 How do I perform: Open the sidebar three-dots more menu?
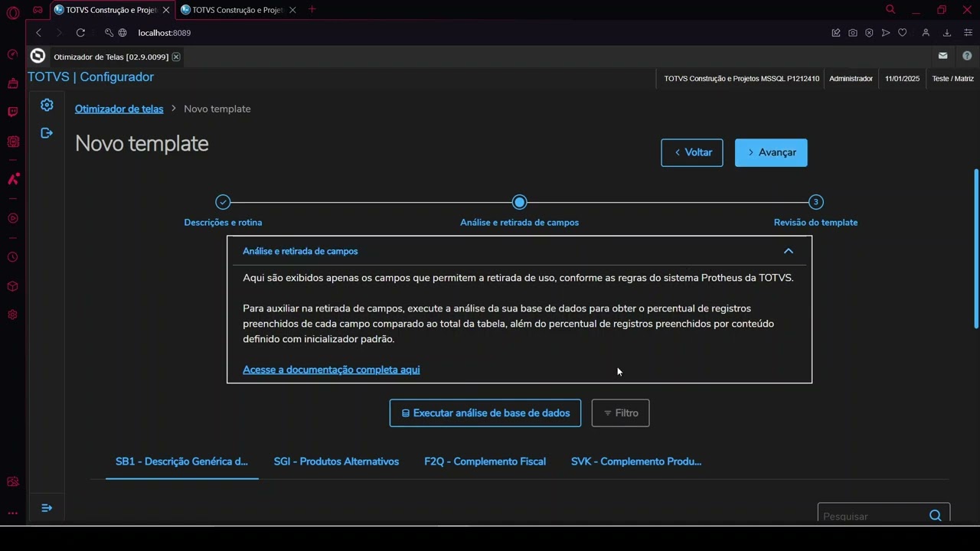(x=12, y=514)
